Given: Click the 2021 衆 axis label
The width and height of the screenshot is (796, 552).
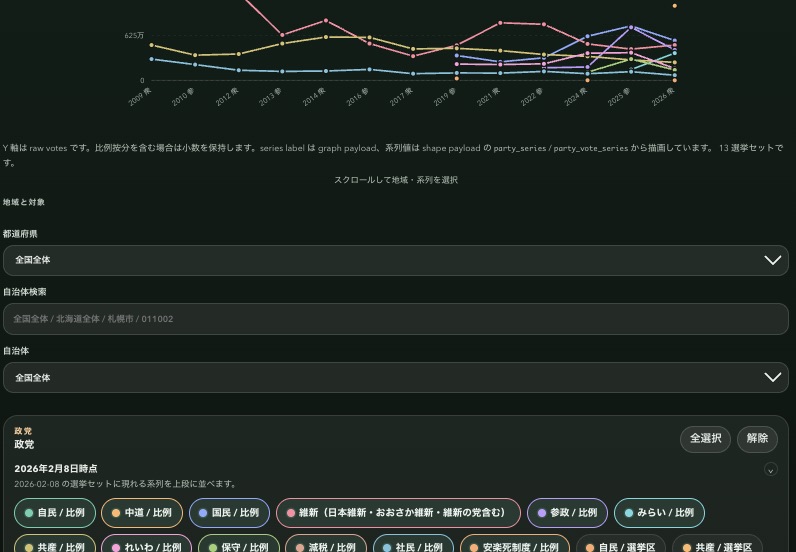Looking at the screenshot, I should (x=488, y=96).
